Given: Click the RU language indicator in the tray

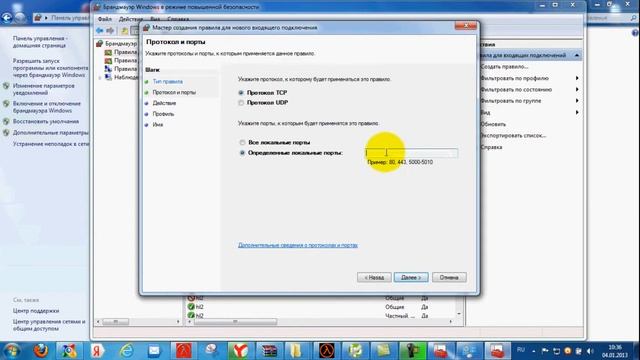Looking at the screenshot, I should pyautogui.click(x=521, y=350).
